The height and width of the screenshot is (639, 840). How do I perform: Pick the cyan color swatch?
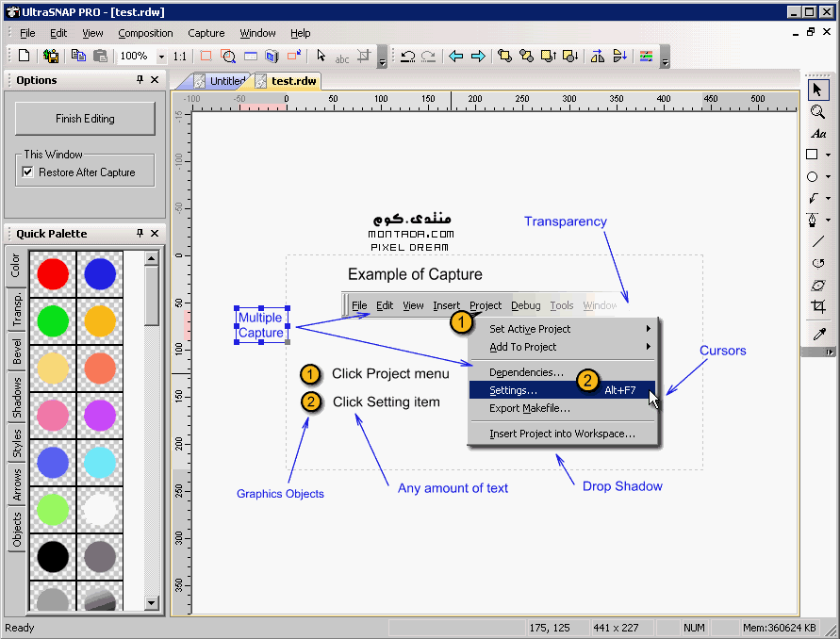coord(100,463)
